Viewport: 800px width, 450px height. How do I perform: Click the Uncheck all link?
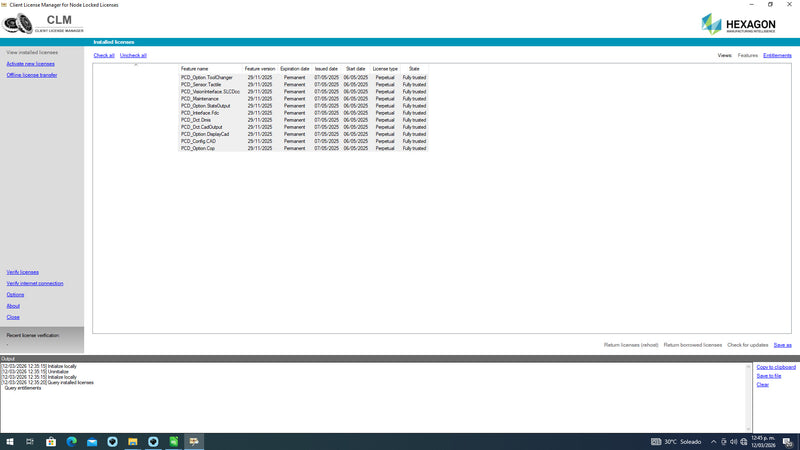coord(133,56)
